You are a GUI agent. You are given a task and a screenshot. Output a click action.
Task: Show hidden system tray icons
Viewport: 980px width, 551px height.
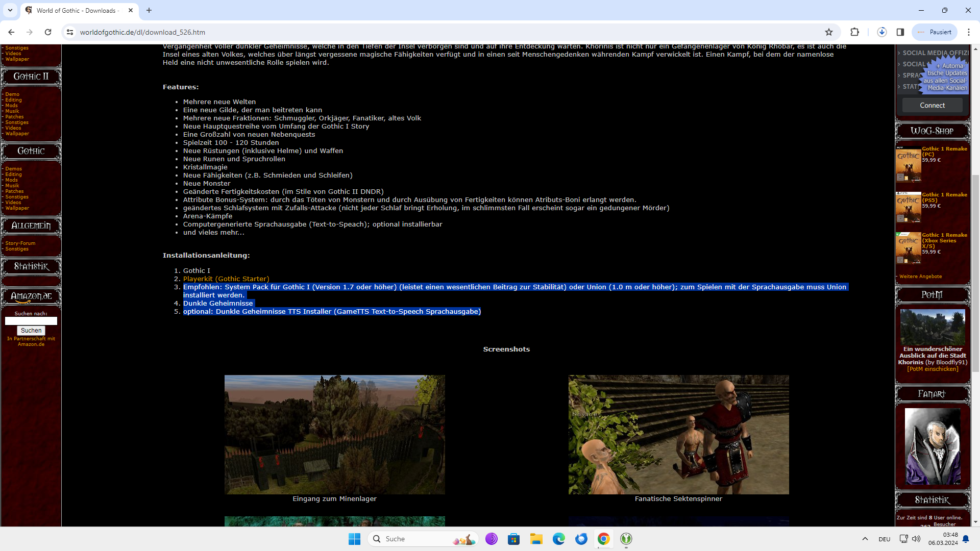coord(865,539)
